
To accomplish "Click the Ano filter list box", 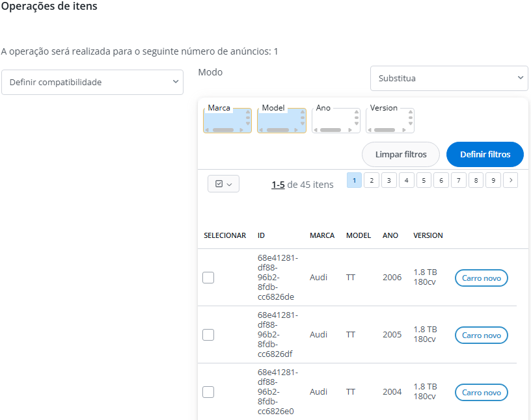I will coord(333,118).
